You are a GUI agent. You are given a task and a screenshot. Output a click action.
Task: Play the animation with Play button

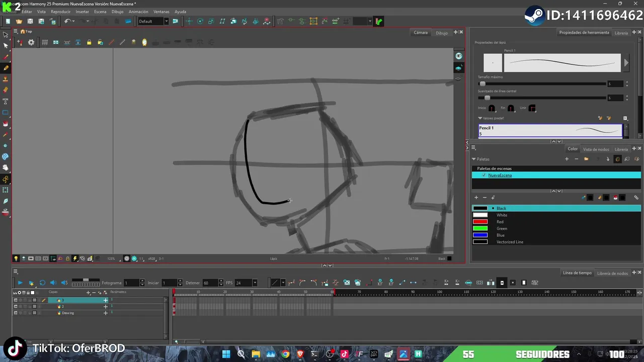[20, 283]
